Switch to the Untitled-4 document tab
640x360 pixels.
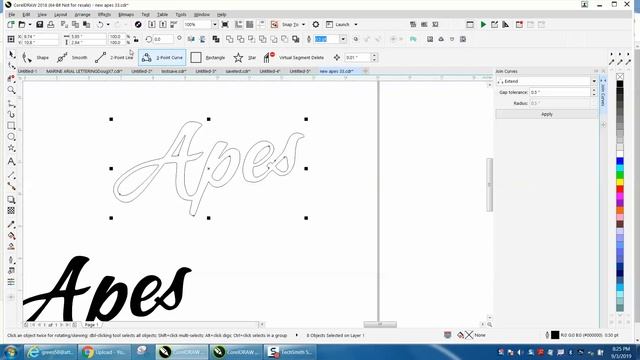(269, 71)
